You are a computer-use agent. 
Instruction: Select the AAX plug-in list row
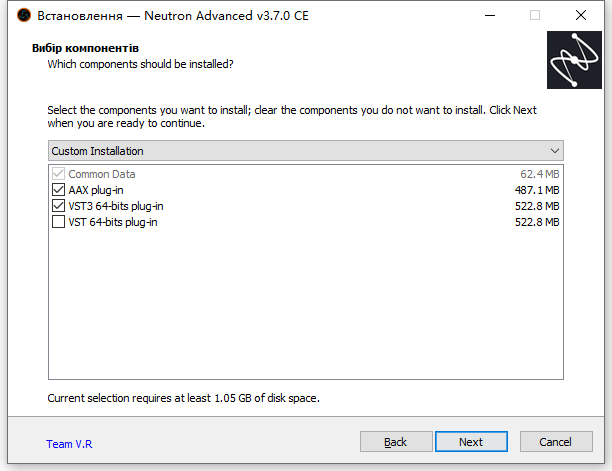pyautogui.click(x=306, y=190)
